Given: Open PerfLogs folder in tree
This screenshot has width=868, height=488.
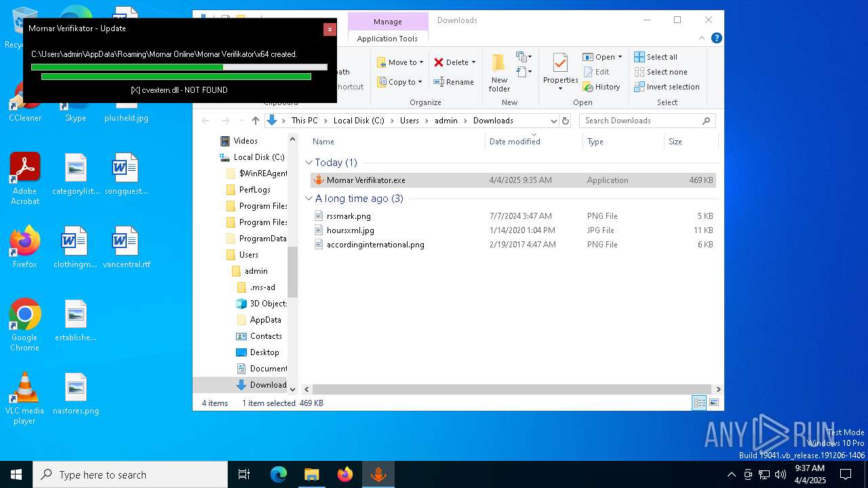Looking at the screenshot, I should [254, 190].
